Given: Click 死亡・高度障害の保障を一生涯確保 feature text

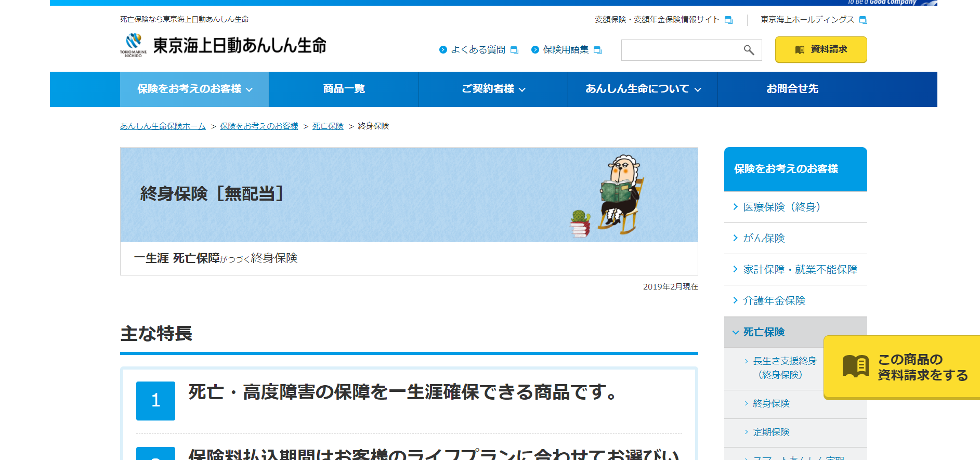Looking at the screenshot, I should pyautogui.click(x=403, y=392).
